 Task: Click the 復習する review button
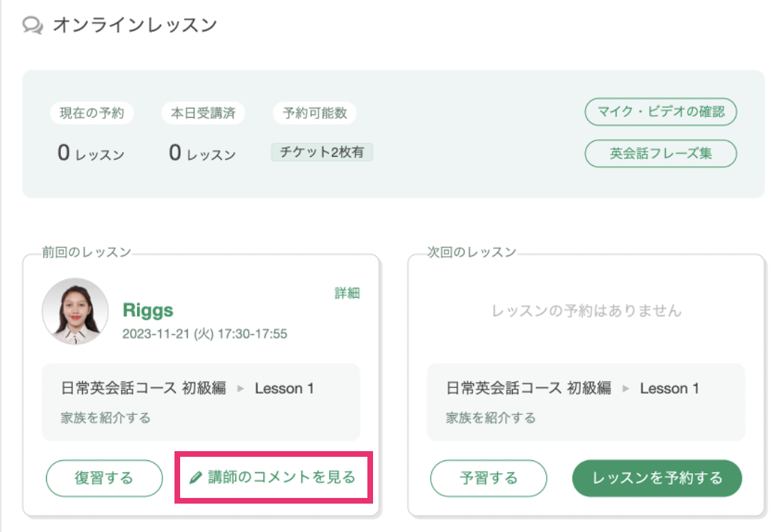104,478
